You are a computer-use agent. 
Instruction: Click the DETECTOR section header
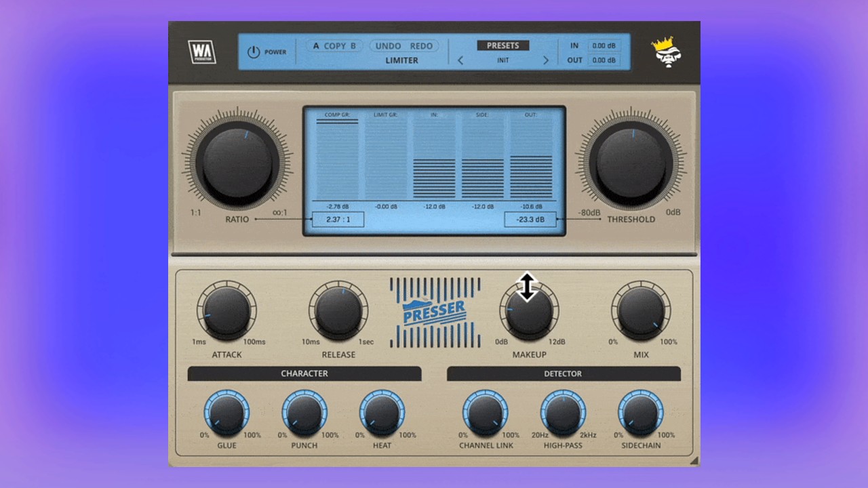(564, 373)
